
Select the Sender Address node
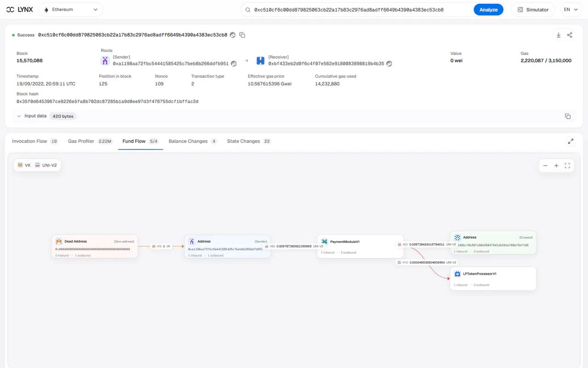pos(227,247)
